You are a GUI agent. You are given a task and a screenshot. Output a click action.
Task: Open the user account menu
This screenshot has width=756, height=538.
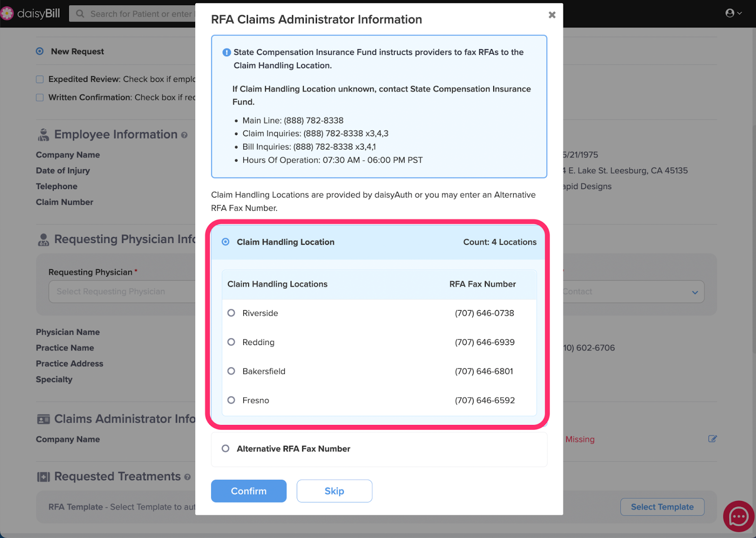point(733,13)
